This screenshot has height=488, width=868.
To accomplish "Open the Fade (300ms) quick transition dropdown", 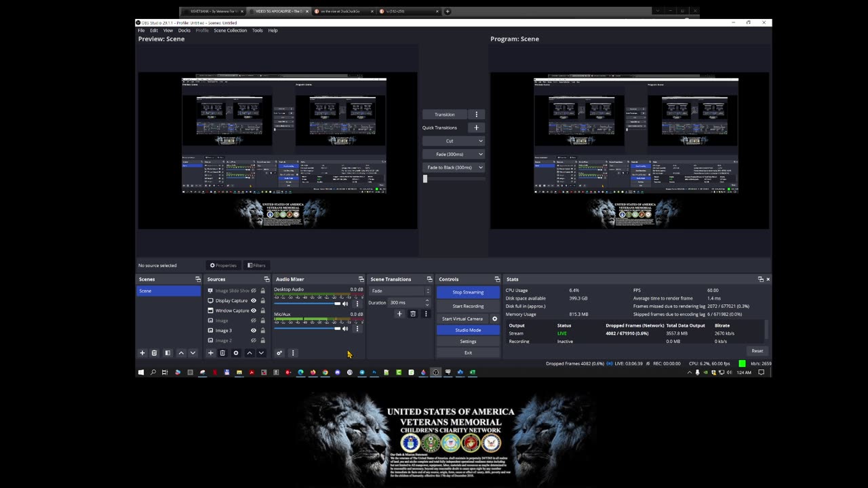I will (x=454, y=154).
